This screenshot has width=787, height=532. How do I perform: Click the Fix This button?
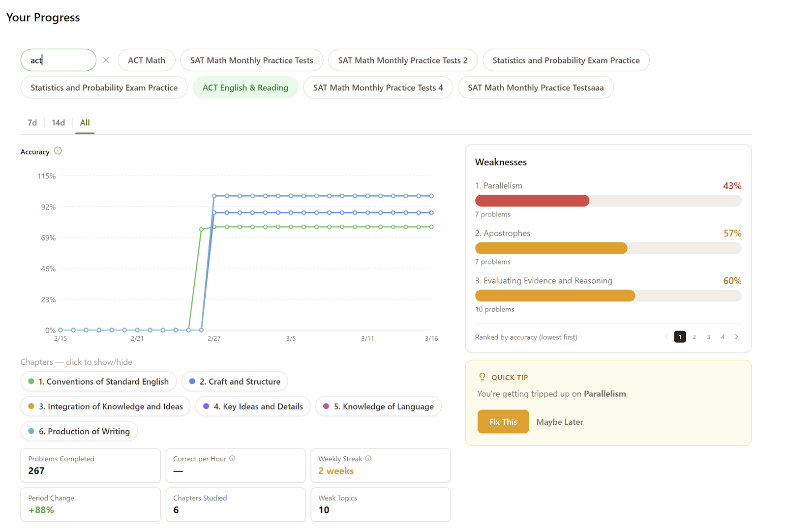(503, 421)
